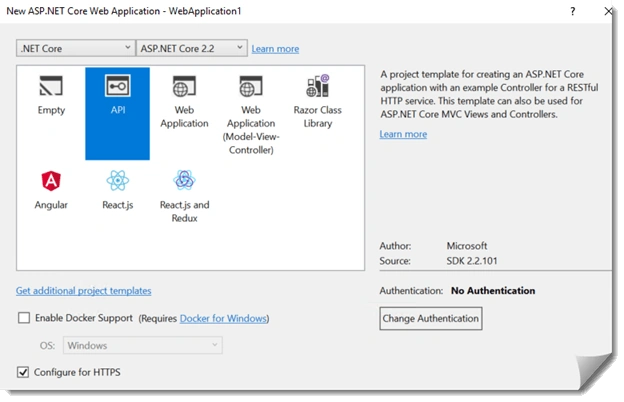Click the Microsoft author value
This screenshot has width=624, height=402.
466,246
